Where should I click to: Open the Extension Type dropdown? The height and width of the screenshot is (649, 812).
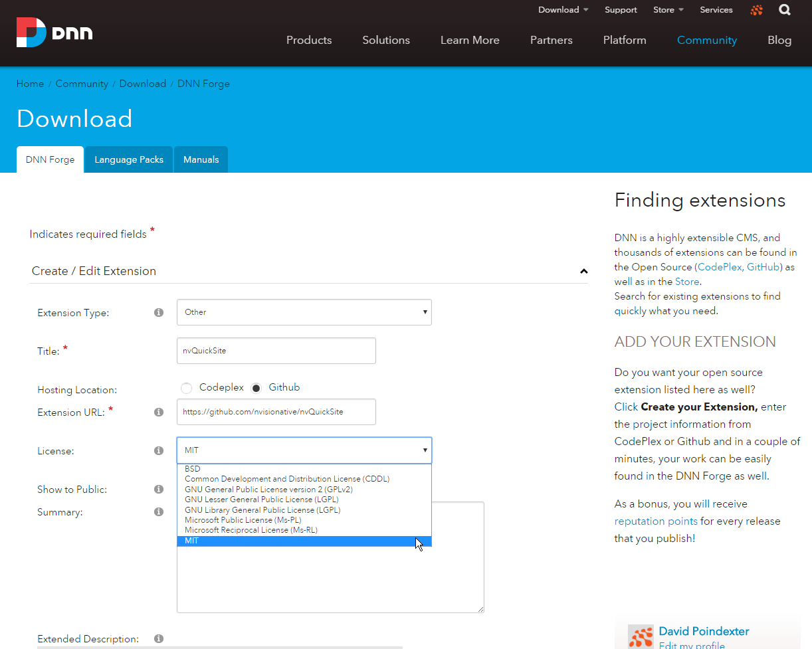click(x=304, y=312)
